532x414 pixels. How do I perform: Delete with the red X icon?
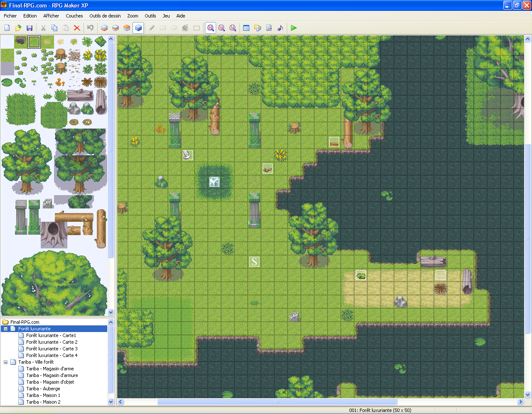pos(77,28)
